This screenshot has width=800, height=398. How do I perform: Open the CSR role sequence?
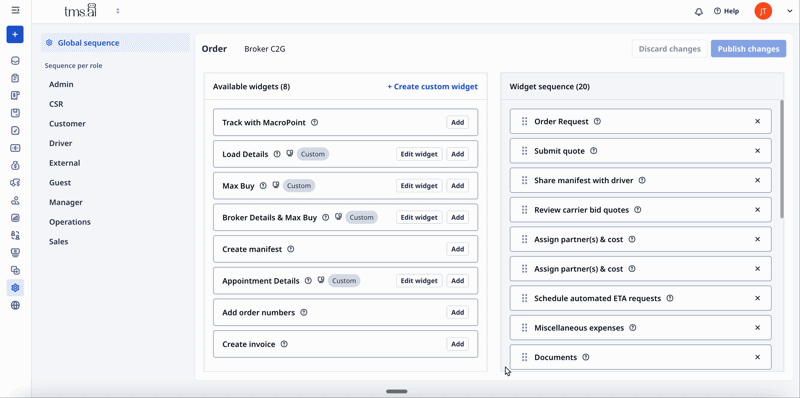56,104
